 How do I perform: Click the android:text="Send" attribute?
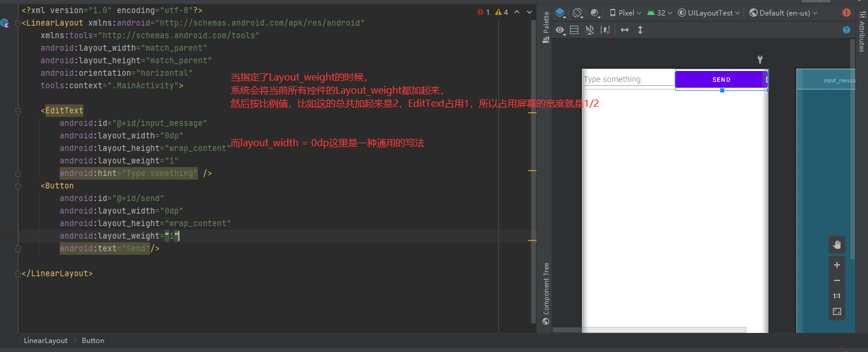(104, 249)
